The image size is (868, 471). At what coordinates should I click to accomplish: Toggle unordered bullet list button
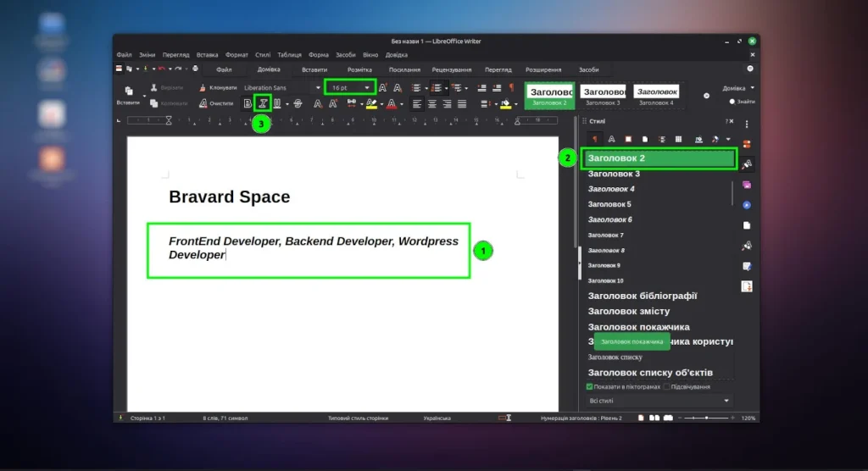pos(416,87)
